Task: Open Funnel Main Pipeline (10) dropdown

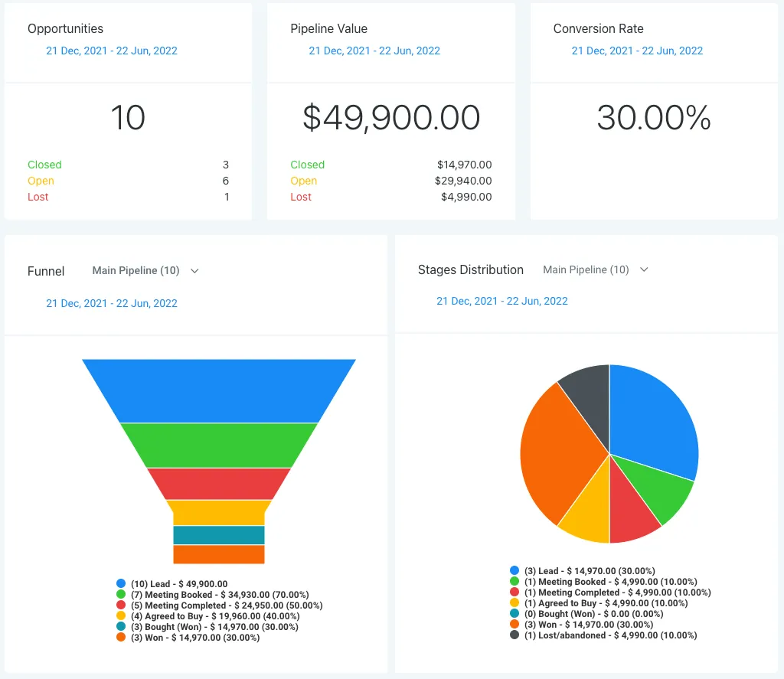Action: 145,270
